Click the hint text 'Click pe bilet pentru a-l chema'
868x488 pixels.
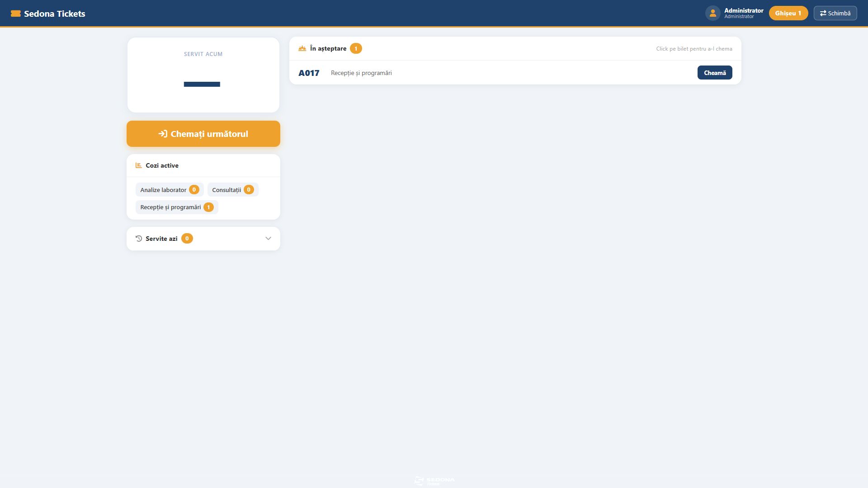click(x=694, y=49)
